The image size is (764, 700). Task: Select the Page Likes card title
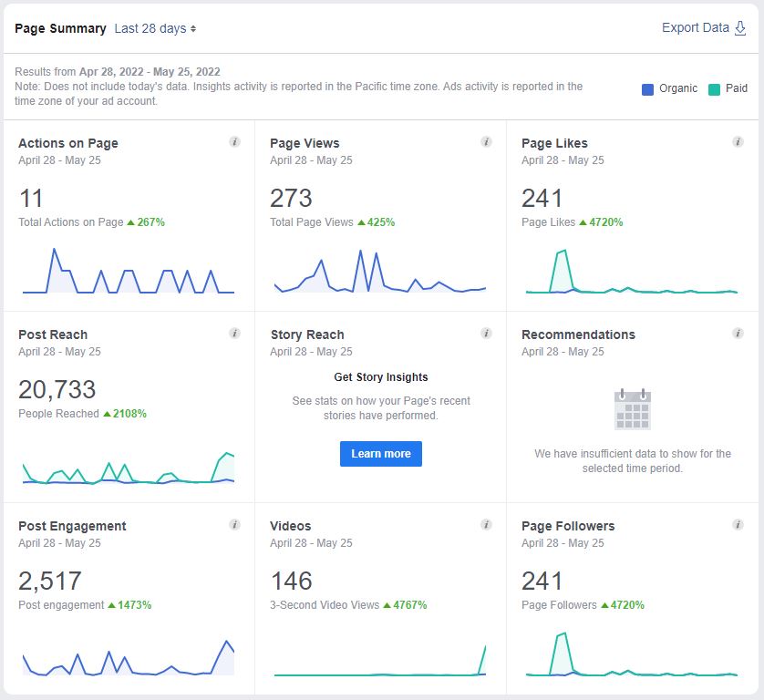[x=554, y=143]
